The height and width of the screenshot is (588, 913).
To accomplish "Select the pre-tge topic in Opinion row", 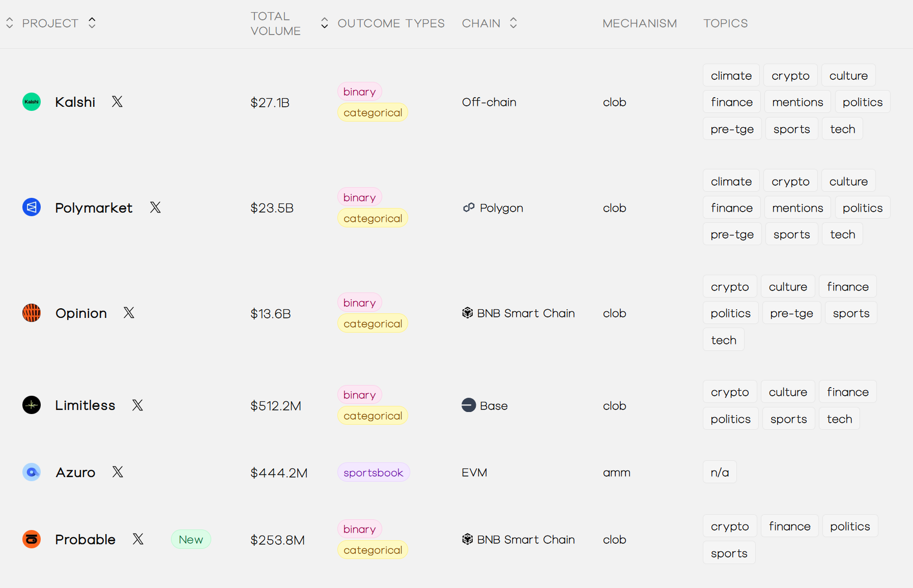I will (x=792, y=313).
